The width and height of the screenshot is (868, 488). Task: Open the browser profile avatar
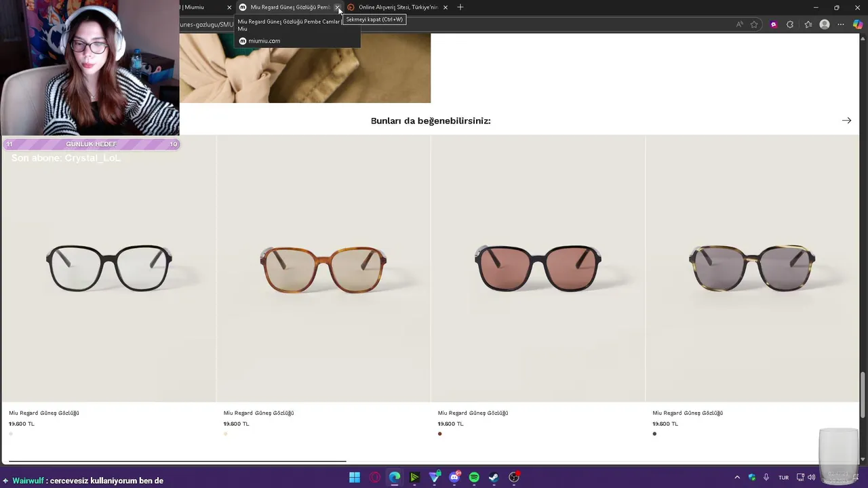tap(825, 24)
